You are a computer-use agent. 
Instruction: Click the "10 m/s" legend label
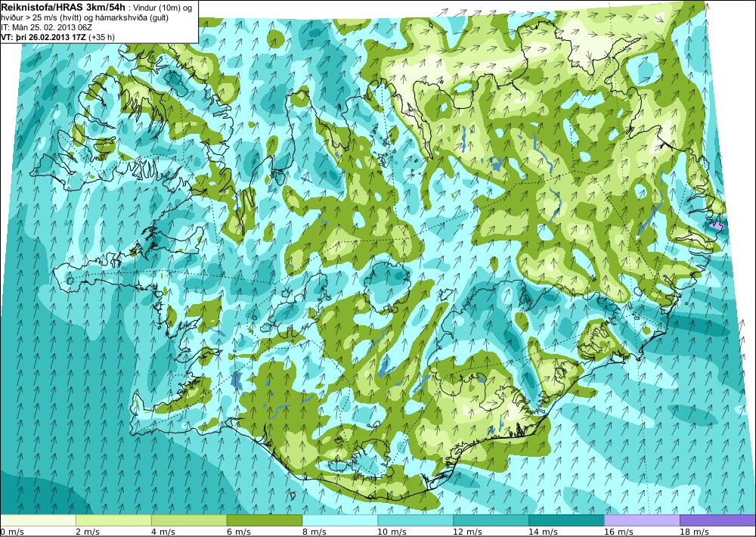[x=392, y=532]
